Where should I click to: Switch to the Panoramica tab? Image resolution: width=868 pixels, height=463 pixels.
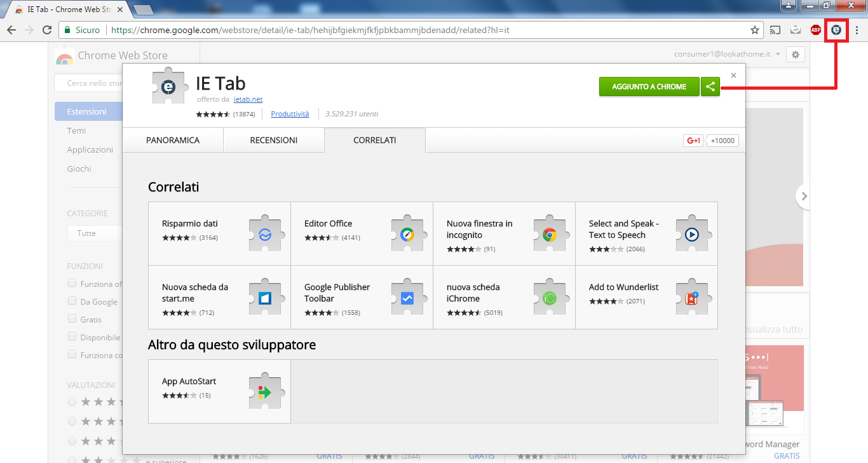tap(173, 140)
